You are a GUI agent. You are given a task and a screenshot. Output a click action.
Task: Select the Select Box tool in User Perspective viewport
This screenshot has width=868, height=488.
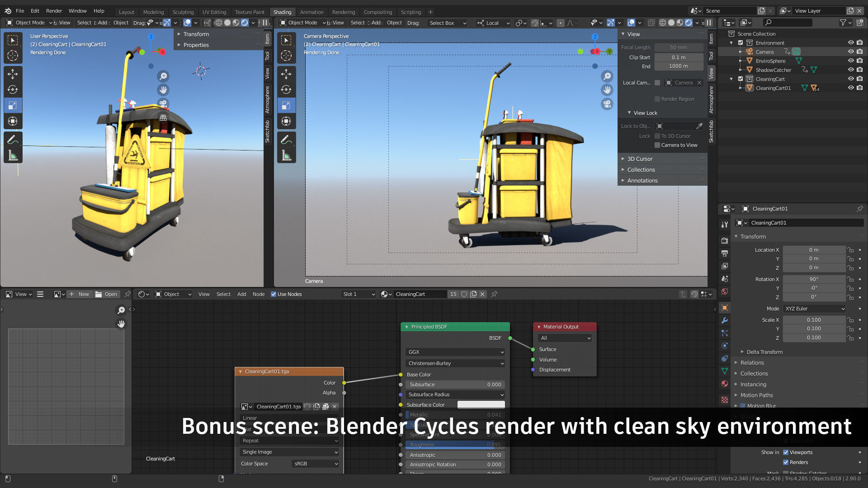click(13, 40)
